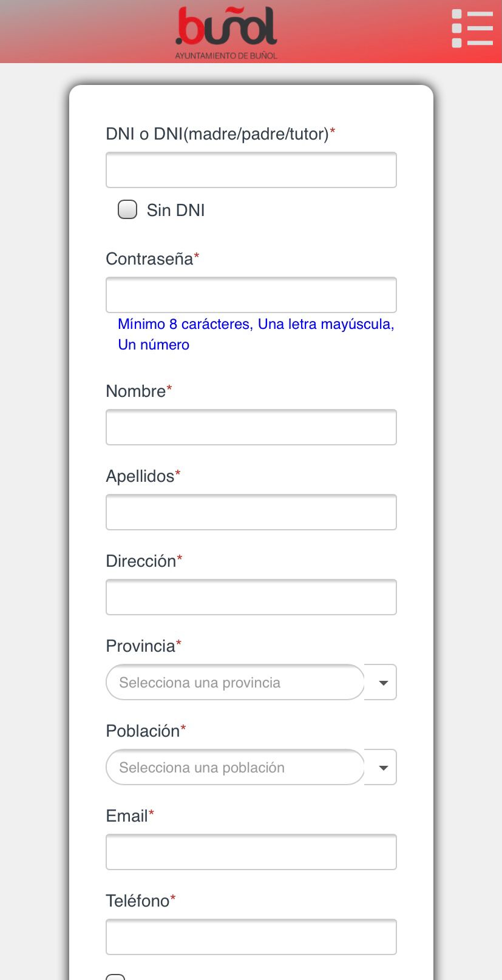Expand the Población dropdown arrow
This screenshot has width=502, height=980.
coord(382,768)
